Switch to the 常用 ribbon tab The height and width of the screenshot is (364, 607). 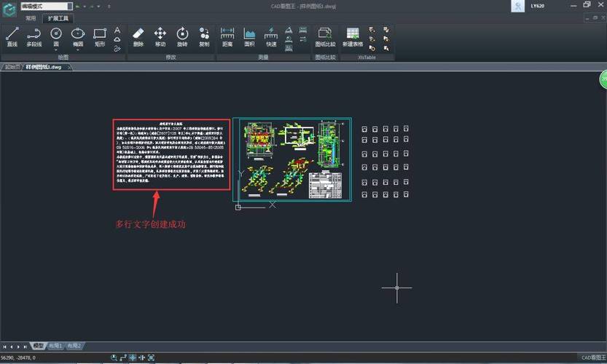coord(30,17)
